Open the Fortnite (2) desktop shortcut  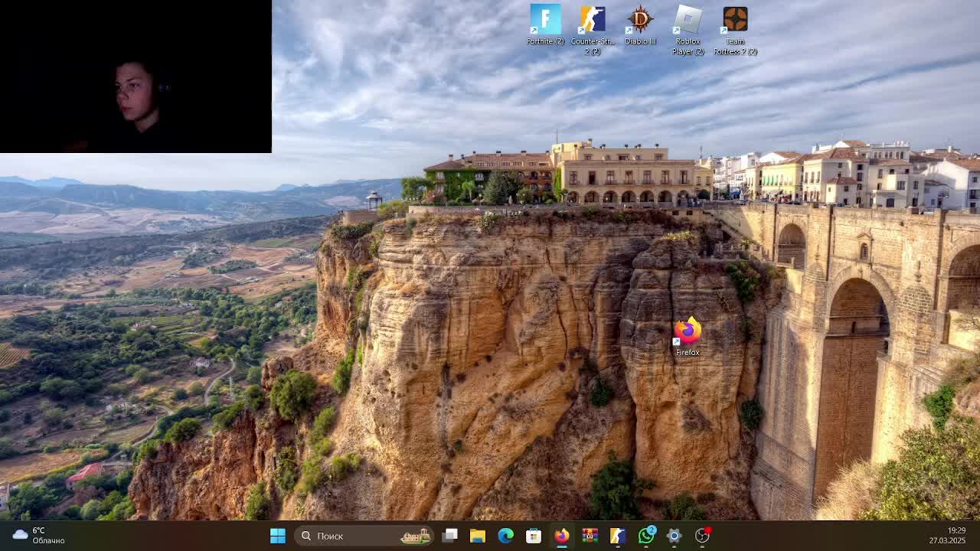click(x=545, y=25)
